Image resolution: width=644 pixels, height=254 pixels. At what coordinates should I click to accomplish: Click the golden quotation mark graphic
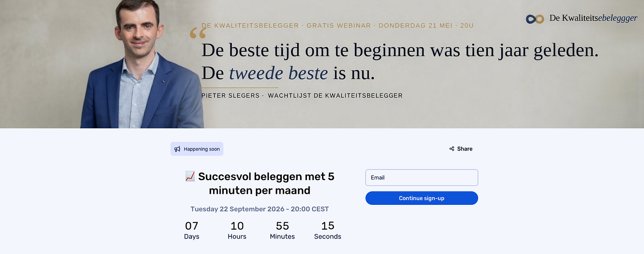198,34
